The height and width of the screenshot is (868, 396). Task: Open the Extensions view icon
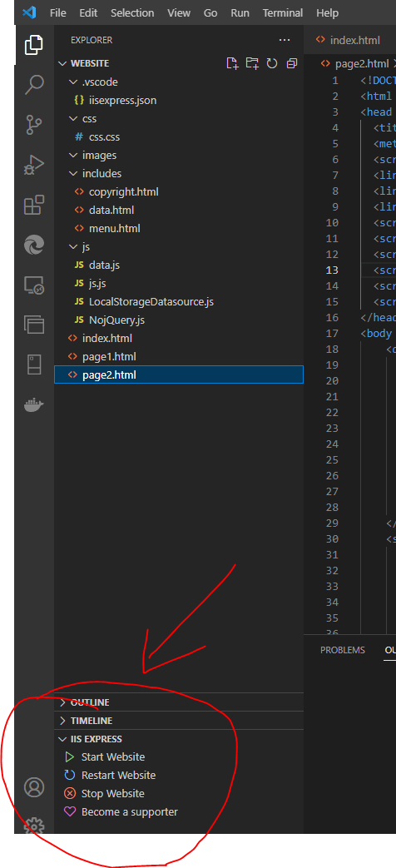click(34, 204)
